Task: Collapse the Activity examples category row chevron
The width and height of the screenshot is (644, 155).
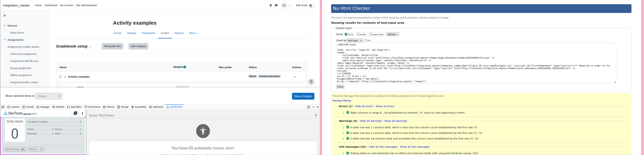Action: coord(65,77)
